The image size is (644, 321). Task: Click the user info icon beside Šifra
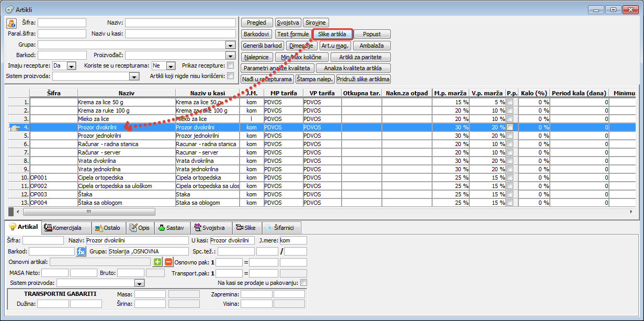coord(12,23)
